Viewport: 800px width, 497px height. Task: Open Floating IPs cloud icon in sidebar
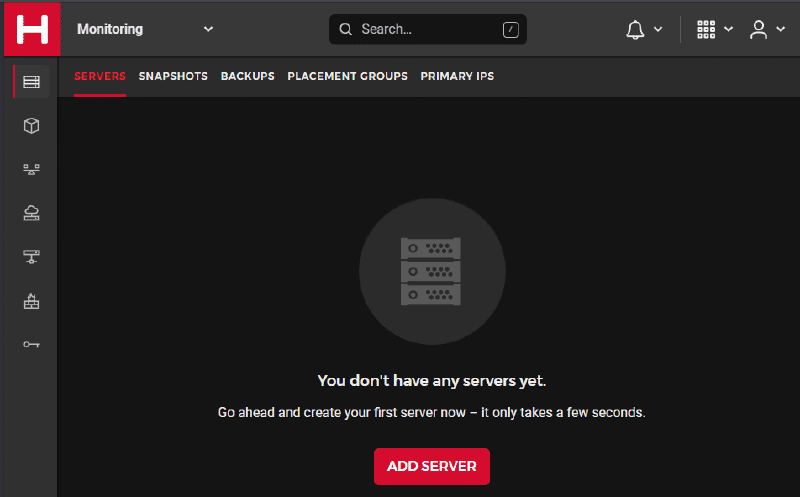31,213
